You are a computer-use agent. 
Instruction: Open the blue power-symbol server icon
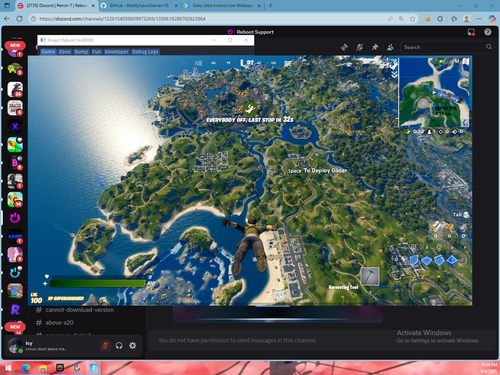tap(15, 272)
